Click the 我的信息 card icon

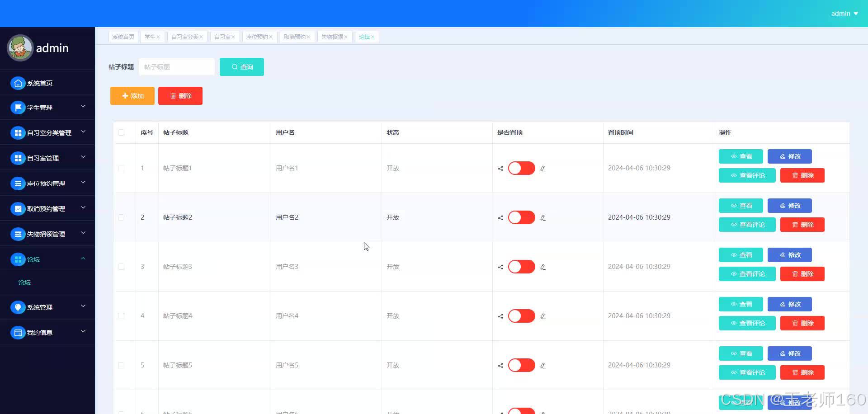click(18, 333)
